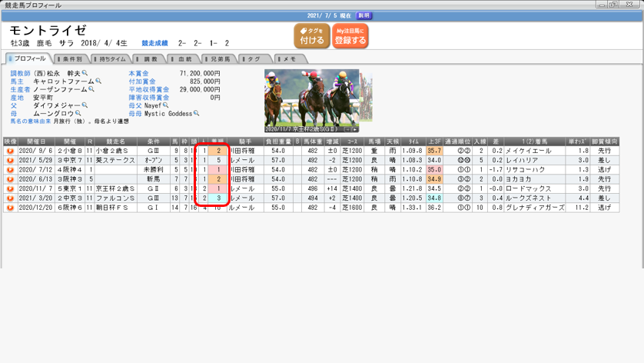This screenshot has height=363, width=644.
Task: Switch to the 条件別 tab
Action: point(70,58)
